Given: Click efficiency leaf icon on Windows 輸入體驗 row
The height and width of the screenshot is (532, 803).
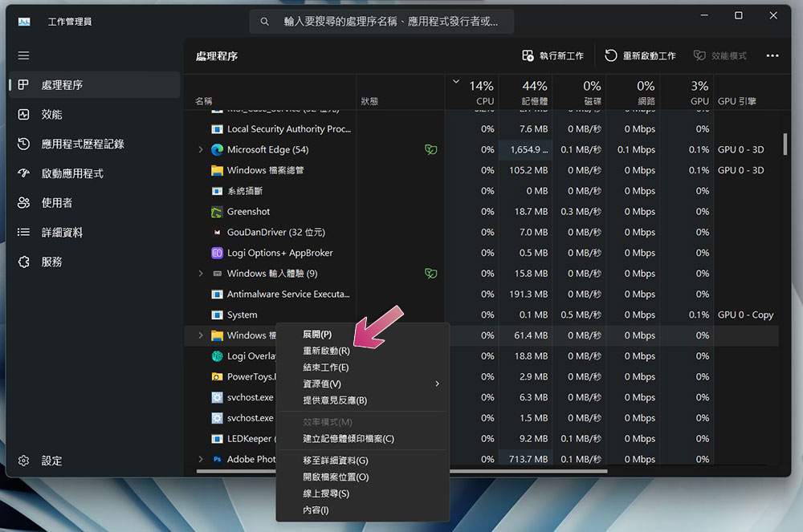Looking at the screenshot, I should [430, 273].
